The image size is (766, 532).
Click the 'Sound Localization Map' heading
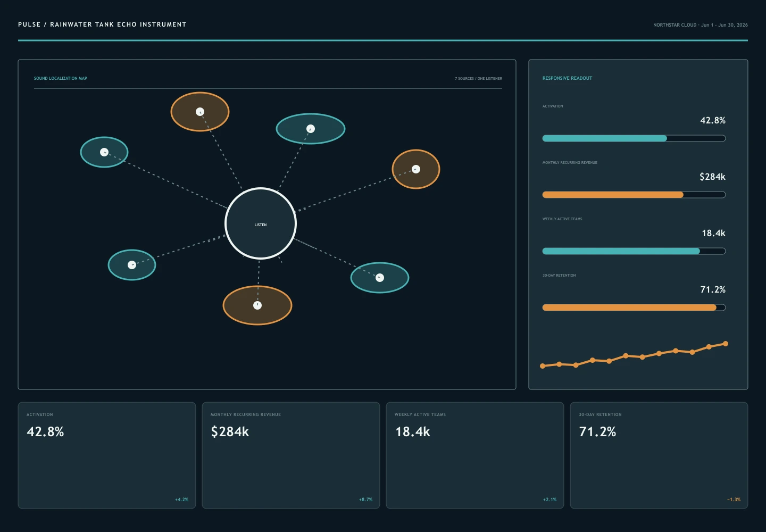click(x=61, y=78)
